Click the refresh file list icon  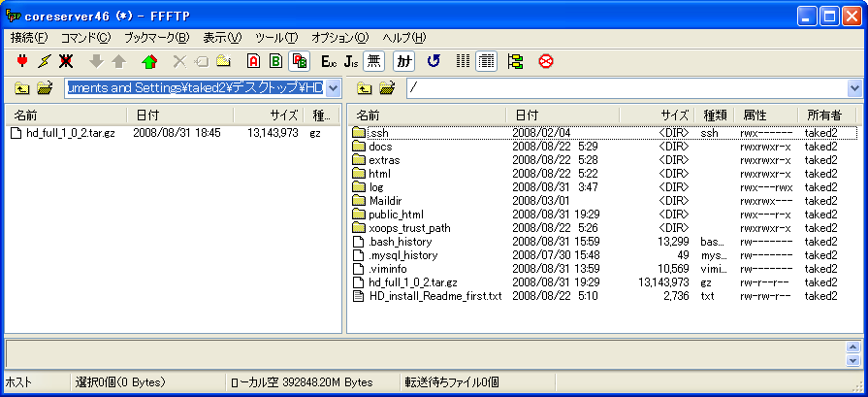point(434,61)
